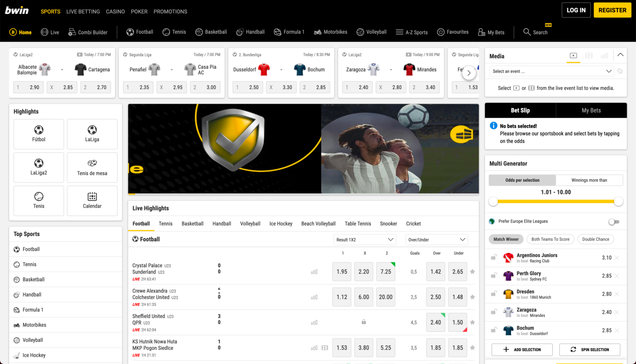Screen dimensions: 636x364
Task: Open the Result 1X2 market dropdown
Action: [365, 239]
